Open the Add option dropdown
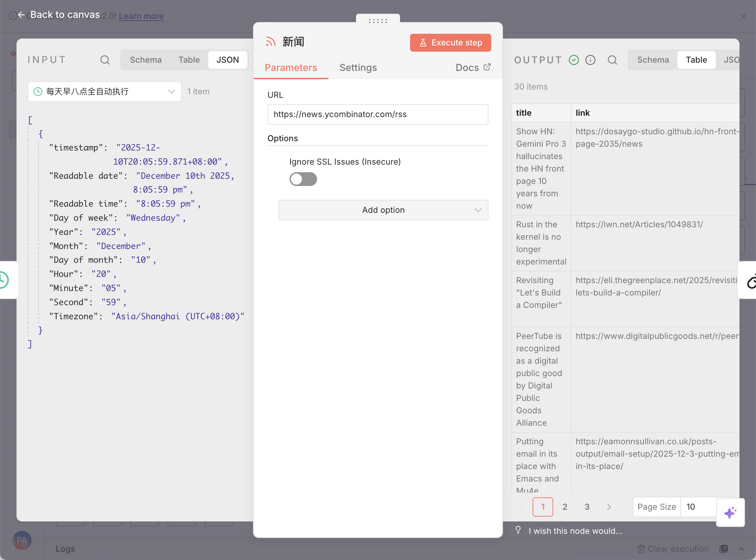 pyautogui.click(x=383, y=210)
